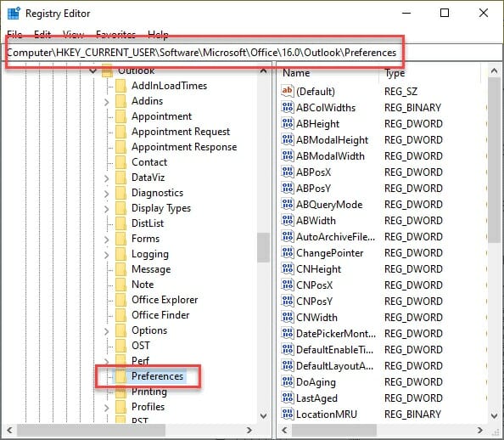The image size is (504, 440).
Task: Select the CNPosX value name
Action: point(314,285)
